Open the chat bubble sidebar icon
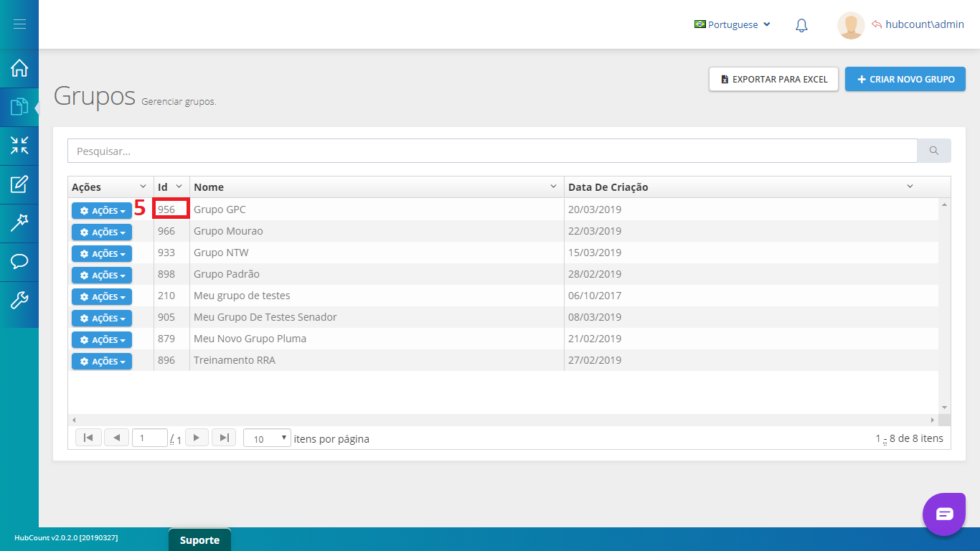The height and width of the screenshot is (551, 980). pos(19,261)
